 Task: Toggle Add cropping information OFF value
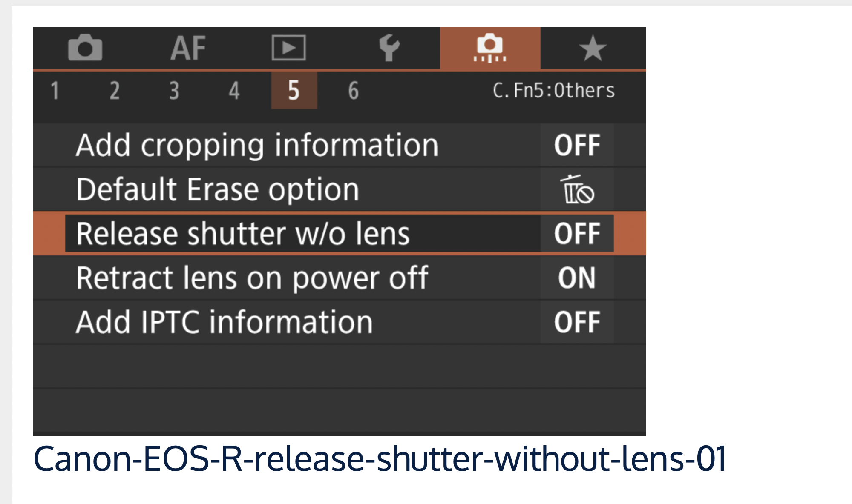click(577, 145)
